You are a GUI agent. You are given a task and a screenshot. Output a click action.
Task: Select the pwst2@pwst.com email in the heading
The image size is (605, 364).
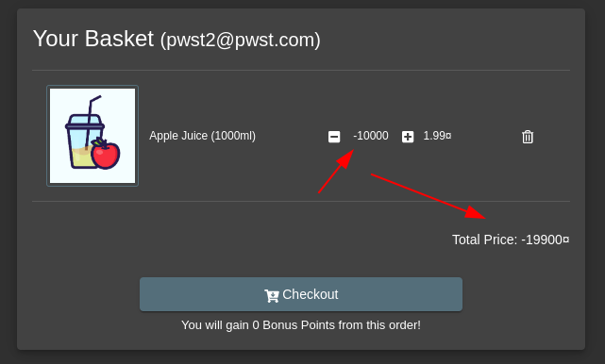tap(241, 41)
